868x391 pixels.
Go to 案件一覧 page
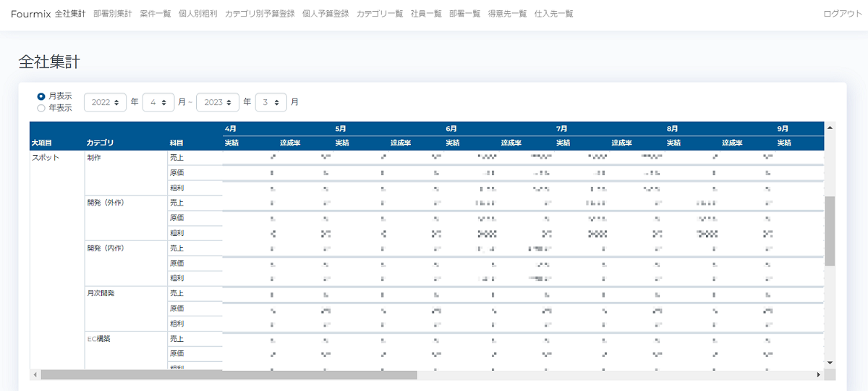point(155,14)
